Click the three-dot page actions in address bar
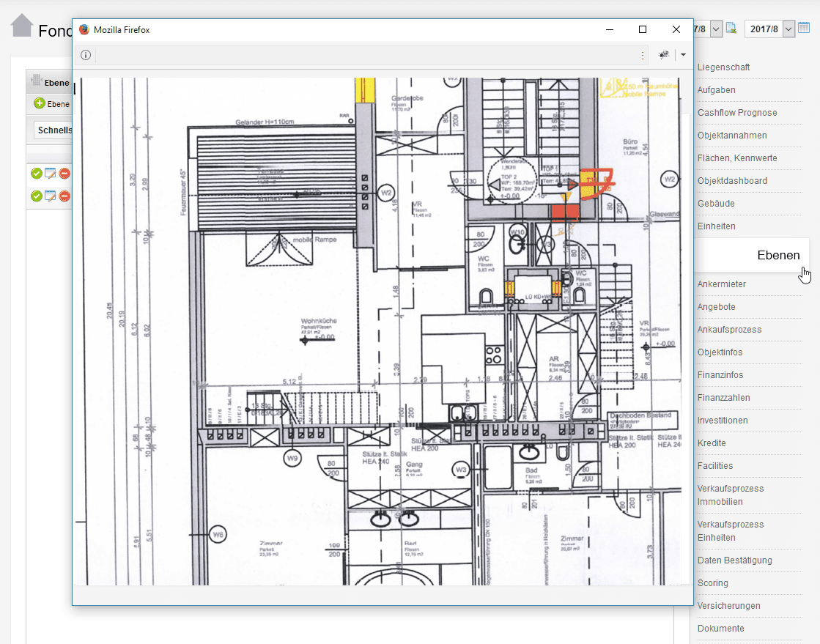The height and width of the screenshot is (644, 820). coord(643,55)
